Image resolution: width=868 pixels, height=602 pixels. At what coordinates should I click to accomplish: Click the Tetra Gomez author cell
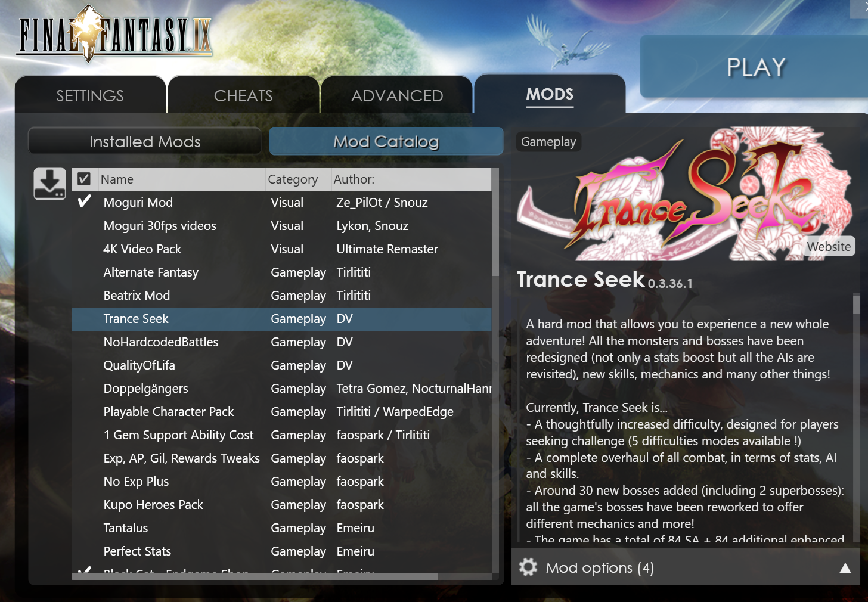point(414,389)
